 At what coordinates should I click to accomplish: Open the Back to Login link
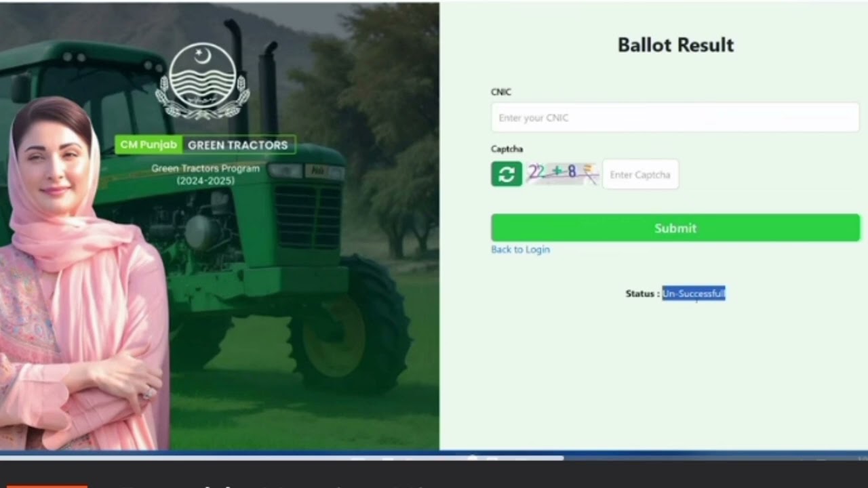click(x=520, y=249)
